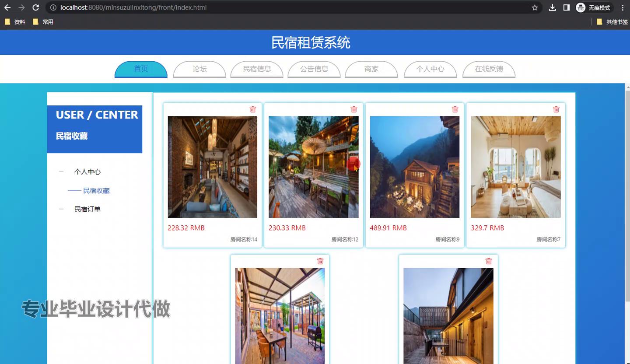Click trash icon on 房间名称9 card
Screen dimensions: 630x364
(455, 109)
